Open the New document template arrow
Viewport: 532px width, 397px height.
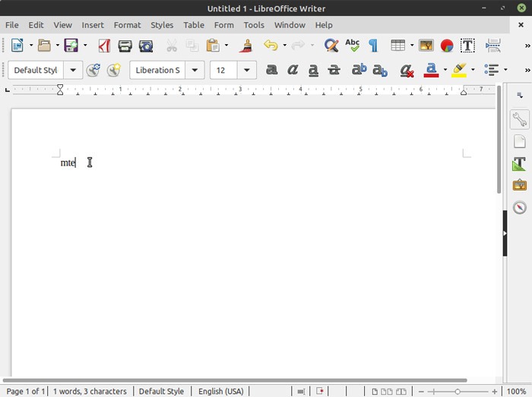coord(31,46)
